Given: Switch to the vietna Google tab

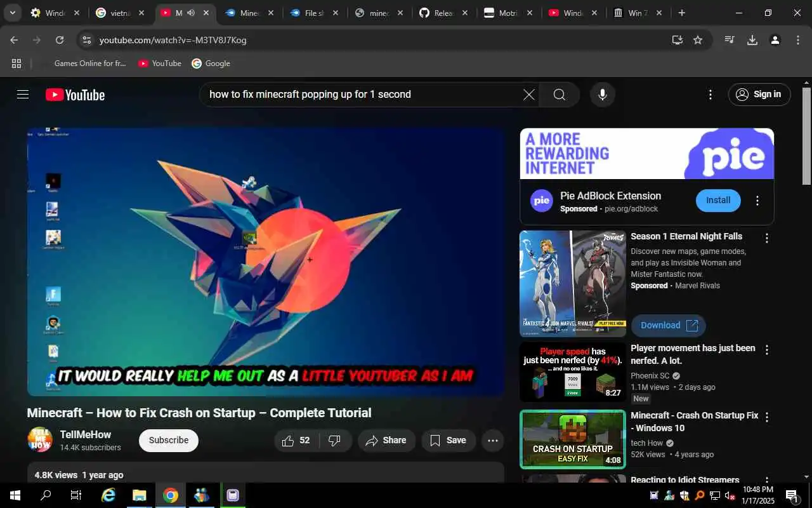Looking at the screenshot, I should 119,13.
